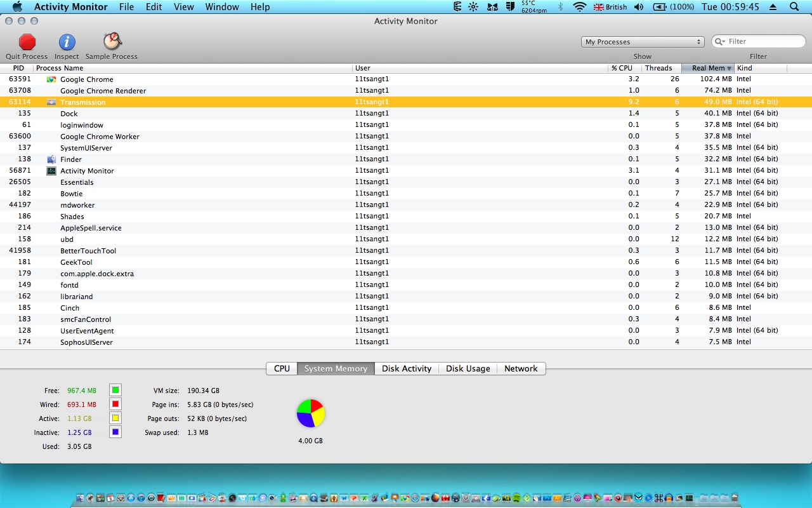Click the red Wired memory color swatch
The width and height of the screenshot is (812, 508).
[115, 404]
